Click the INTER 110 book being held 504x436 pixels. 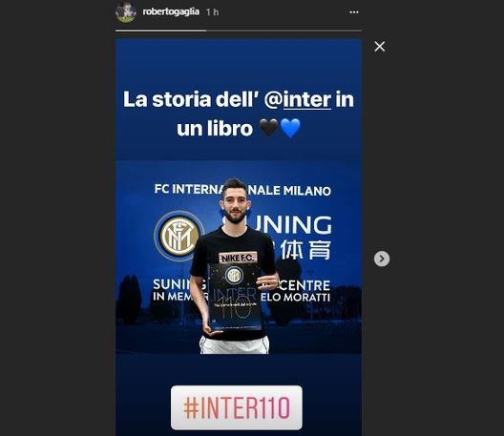pyautogui.click(x=235, y=296)
